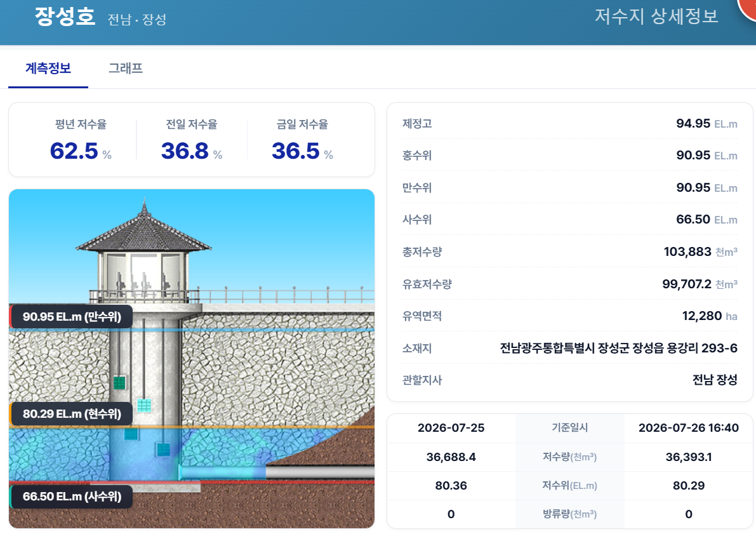Click the 유역면적 value 12,280
Image resolution: width=756 pixels, height=534 pixels.
(701, 316)
